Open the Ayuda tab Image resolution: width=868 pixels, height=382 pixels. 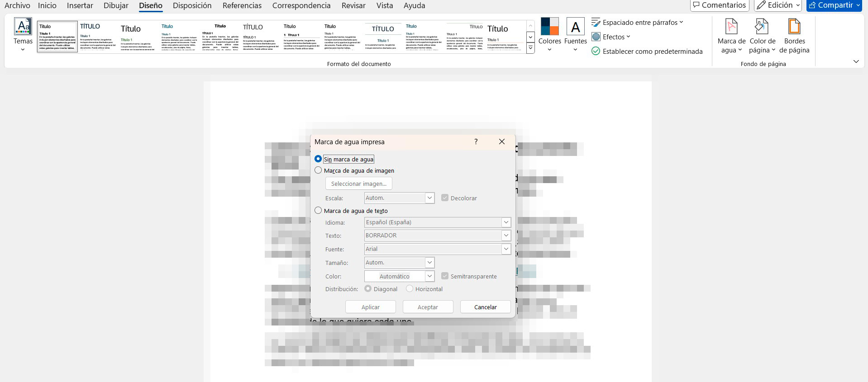point(414,5)
